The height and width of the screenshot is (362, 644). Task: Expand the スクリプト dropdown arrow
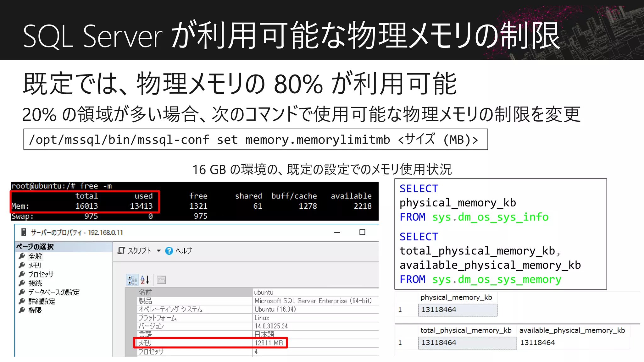pos(159,251)
